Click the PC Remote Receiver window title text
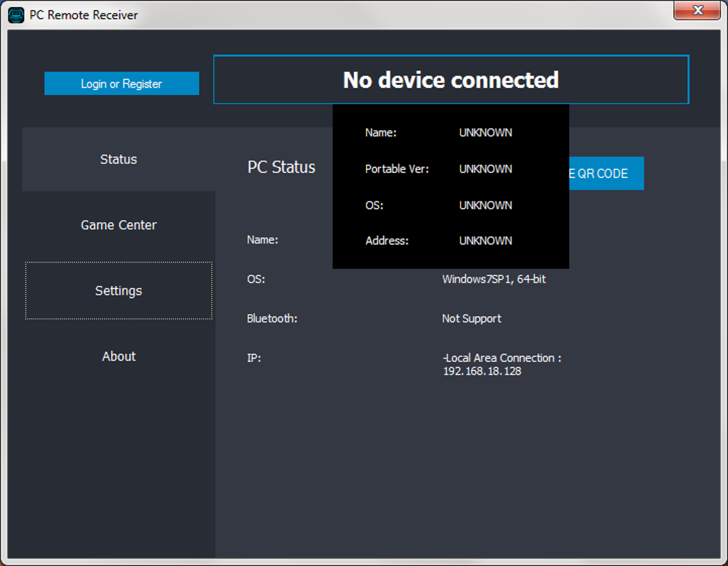 tap(84, 15)
